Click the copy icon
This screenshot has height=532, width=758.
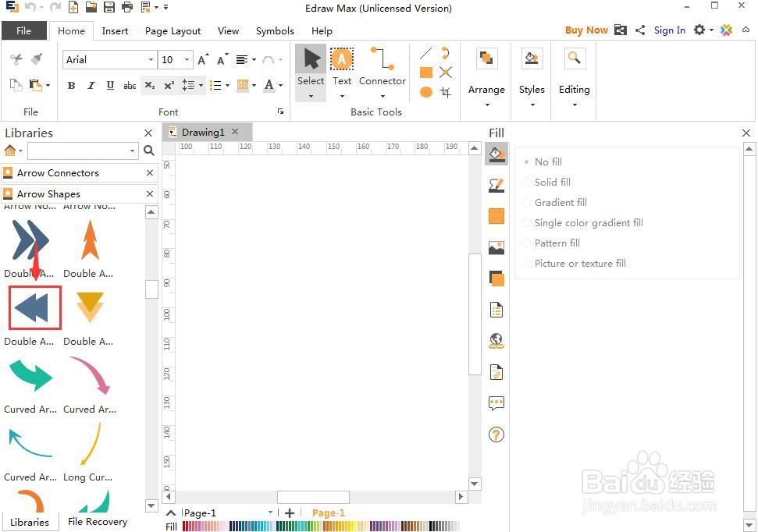pos(16,86)
